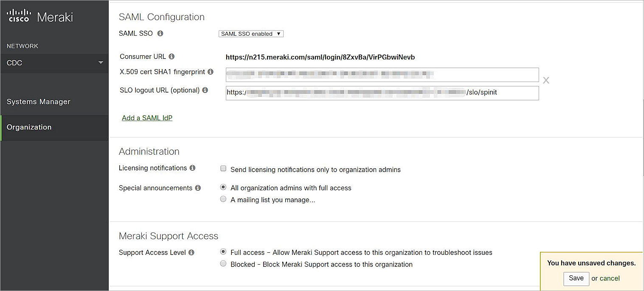This screenshot has width=644, height=291.
Task: Select 'A mailing list you manage' option
Action: coord(223,199)
